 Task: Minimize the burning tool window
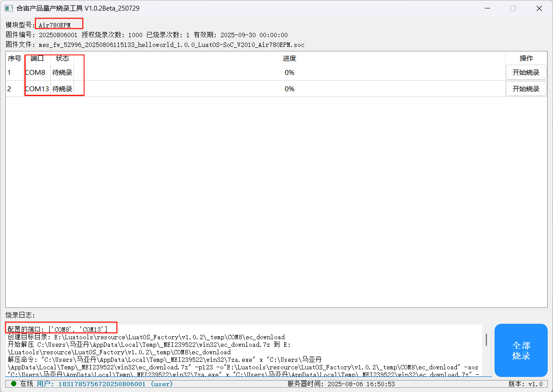point(487,8)
